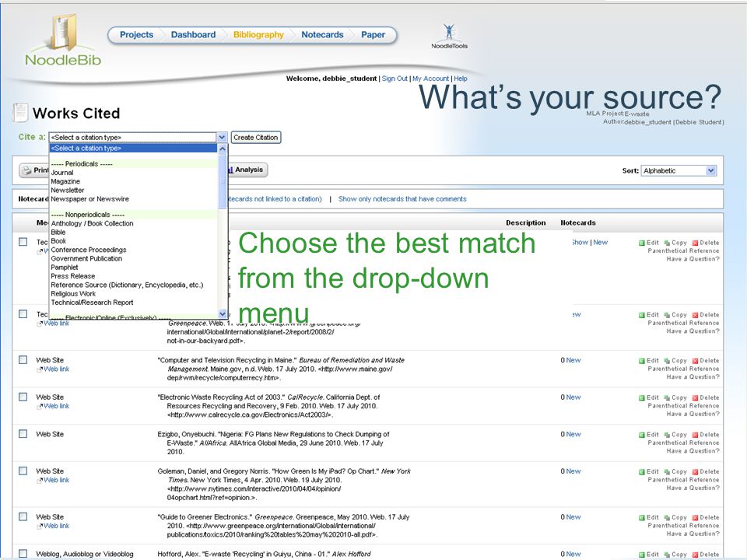Click the Edit icon in the CalRecycle row
747x560 pixels.
[x=642, y=398]
